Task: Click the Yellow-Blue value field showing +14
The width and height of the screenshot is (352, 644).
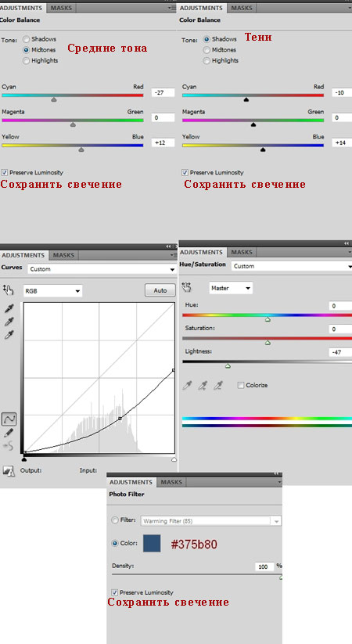Action: (342, 142)
